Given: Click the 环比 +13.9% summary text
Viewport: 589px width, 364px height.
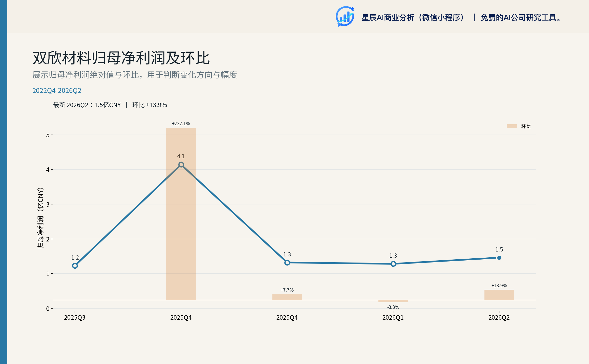Looking at the screenshot, I should coord(150,105).
